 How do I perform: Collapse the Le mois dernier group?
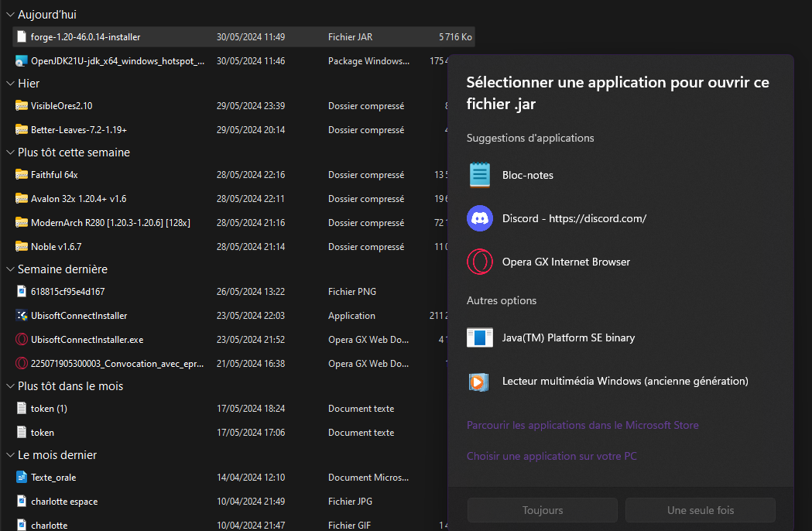10,455
